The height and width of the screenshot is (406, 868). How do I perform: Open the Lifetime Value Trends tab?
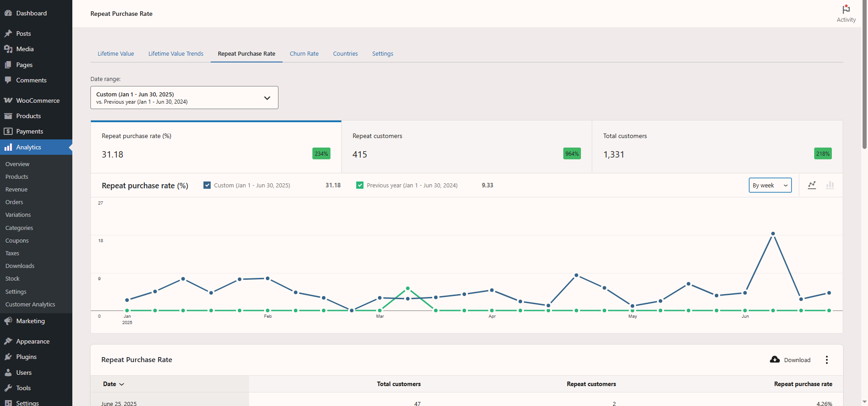tap(176, 53)
